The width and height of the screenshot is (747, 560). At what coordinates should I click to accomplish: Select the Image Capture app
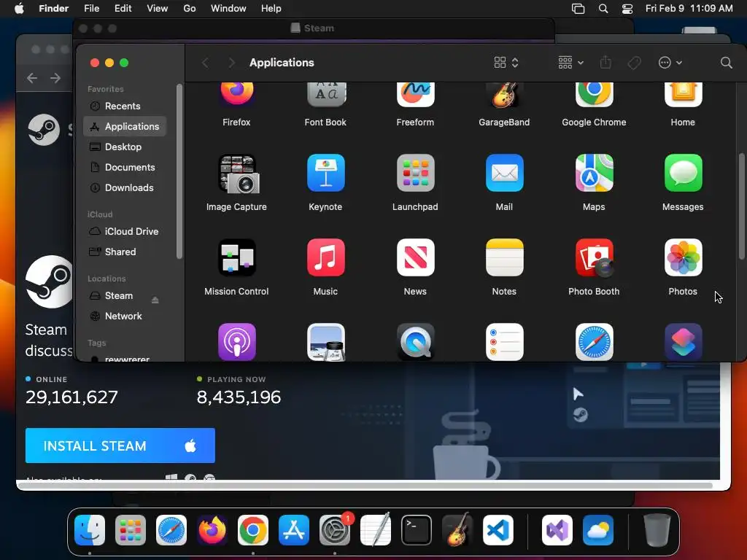point(237,174)
